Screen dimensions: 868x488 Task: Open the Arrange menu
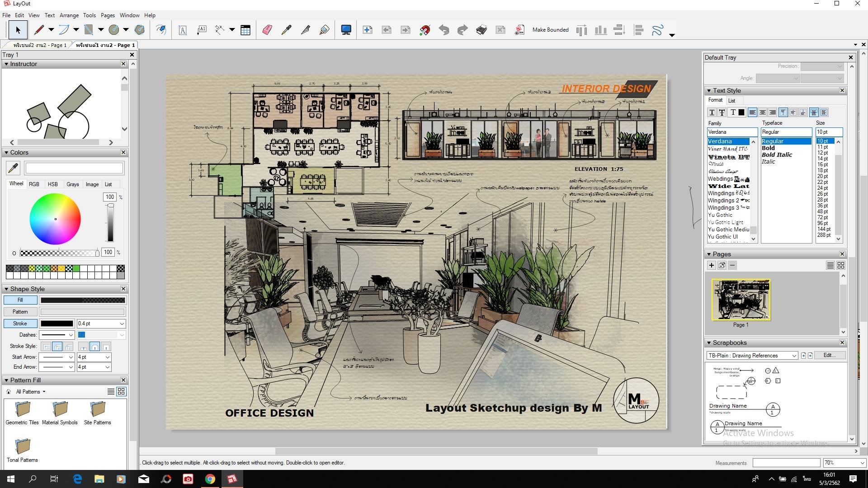pos(69,15)
